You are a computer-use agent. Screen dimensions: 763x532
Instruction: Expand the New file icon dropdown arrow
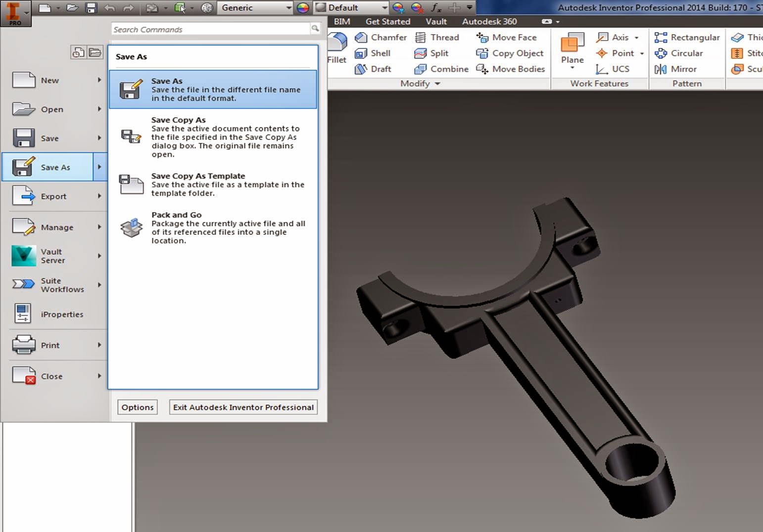coord(57,8)
